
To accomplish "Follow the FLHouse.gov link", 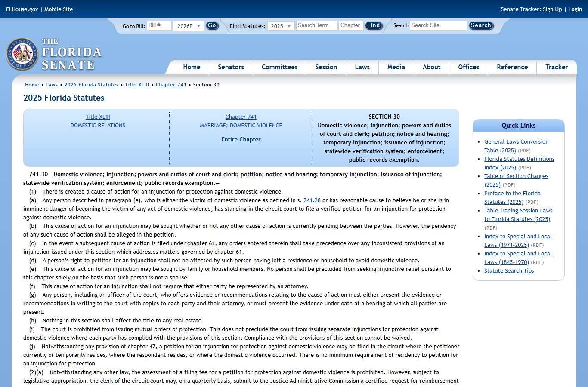I will click(x=22, y=9).
